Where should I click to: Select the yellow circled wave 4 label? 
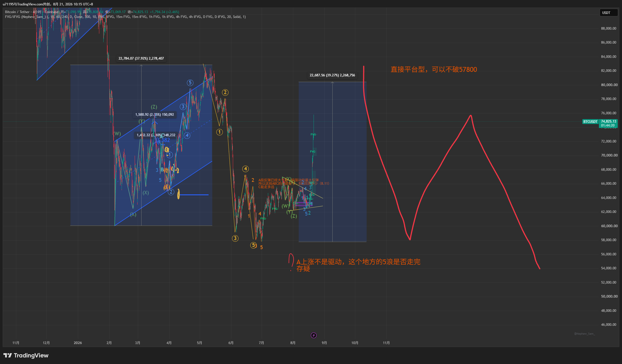click(245, 169)
